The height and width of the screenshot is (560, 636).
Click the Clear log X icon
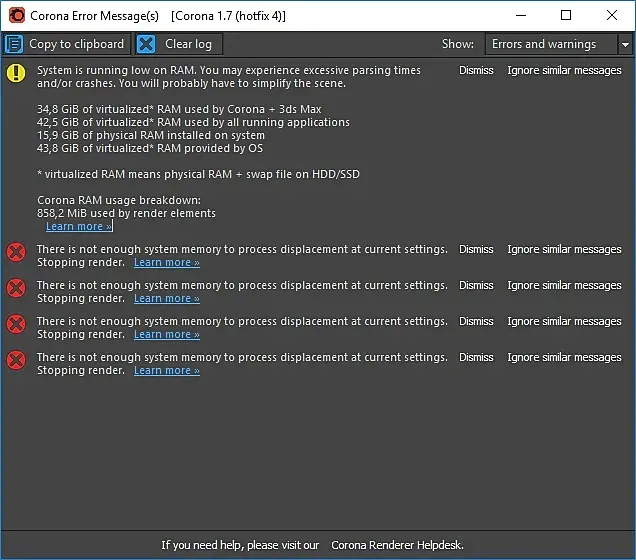146,44
